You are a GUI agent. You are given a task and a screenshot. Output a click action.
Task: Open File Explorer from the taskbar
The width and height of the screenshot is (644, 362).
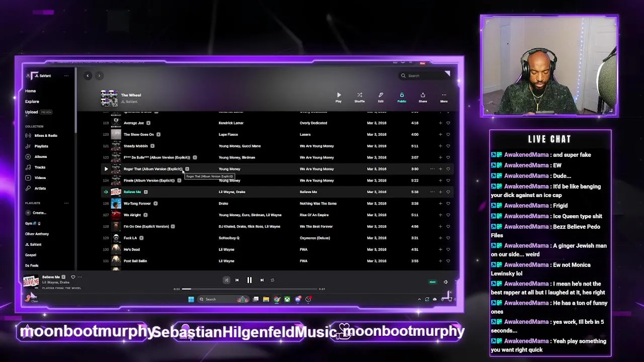tap(266, 299)
